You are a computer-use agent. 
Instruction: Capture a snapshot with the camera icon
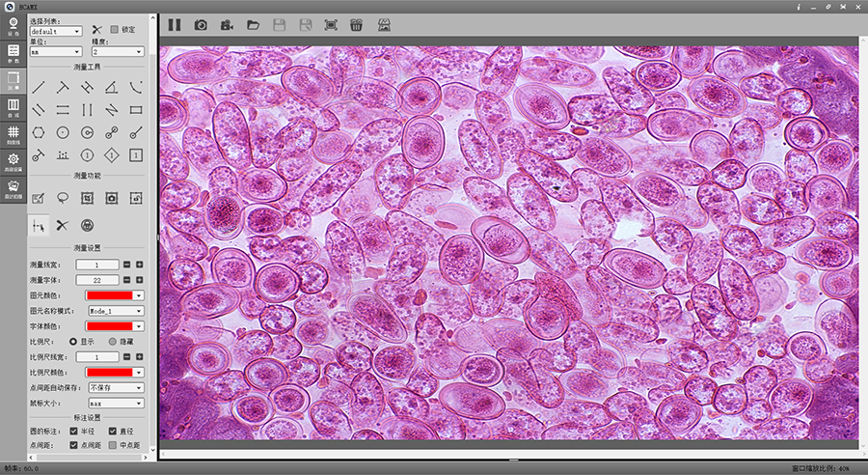tap(201, 25)
